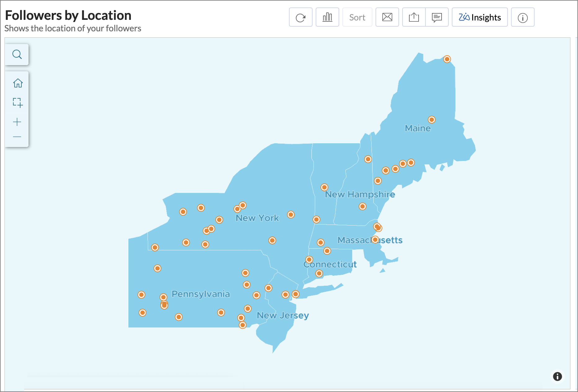
Task: Open the chart type selector
Action: pos(327,17)
